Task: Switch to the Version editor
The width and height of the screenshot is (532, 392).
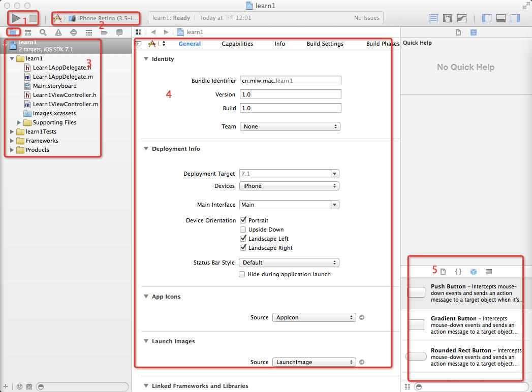Action: point(462,18)
